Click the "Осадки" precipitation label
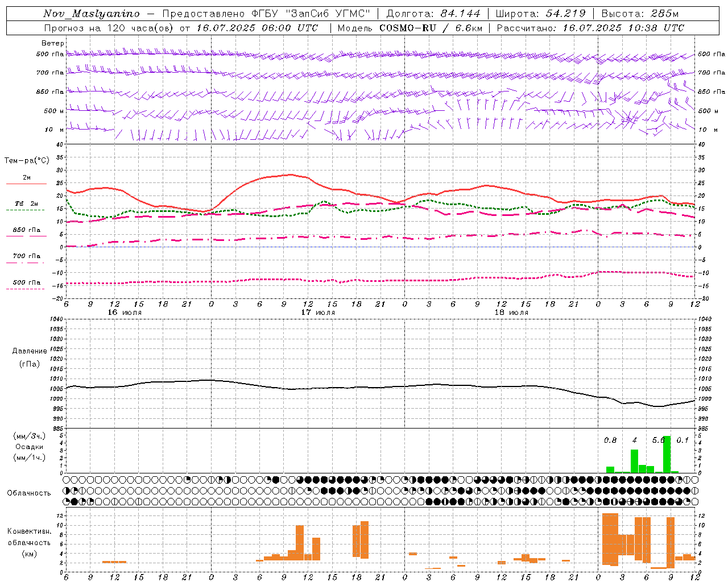Viewport: 728px width, 582px height. click(29, 447)
